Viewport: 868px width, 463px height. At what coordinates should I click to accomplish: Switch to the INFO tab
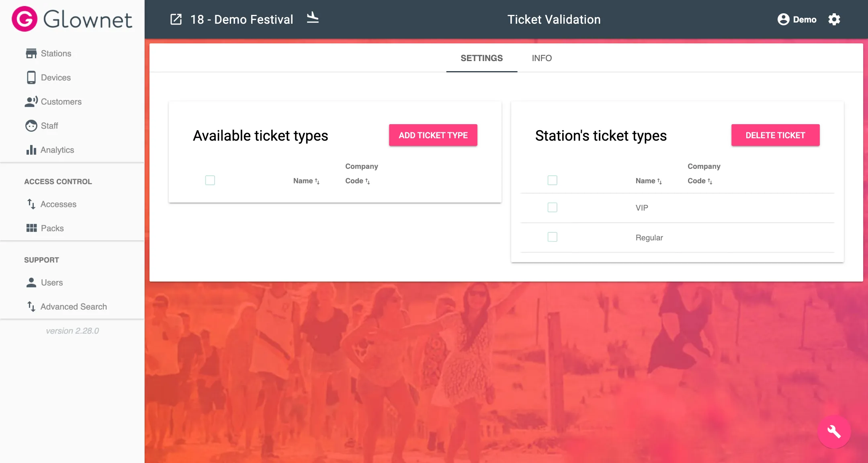point(542,58)
